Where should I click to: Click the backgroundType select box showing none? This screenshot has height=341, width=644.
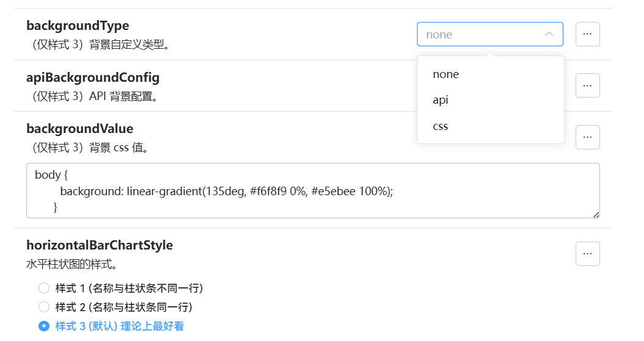point(490,34)
